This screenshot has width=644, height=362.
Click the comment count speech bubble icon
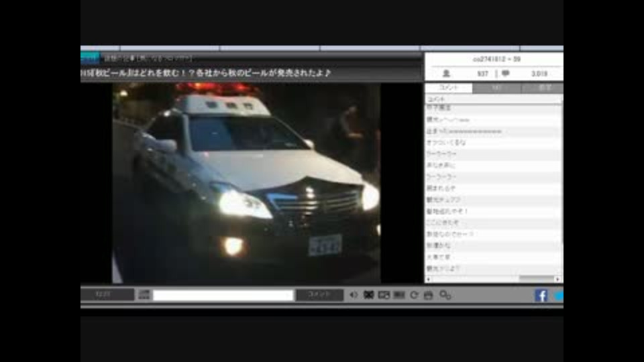pos(505,74)
